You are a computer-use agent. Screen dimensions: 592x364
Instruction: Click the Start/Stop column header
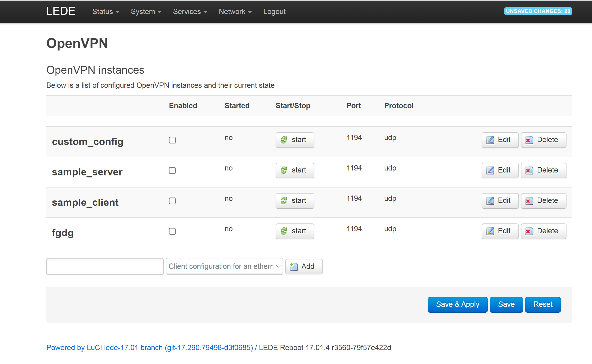point(293,106)
